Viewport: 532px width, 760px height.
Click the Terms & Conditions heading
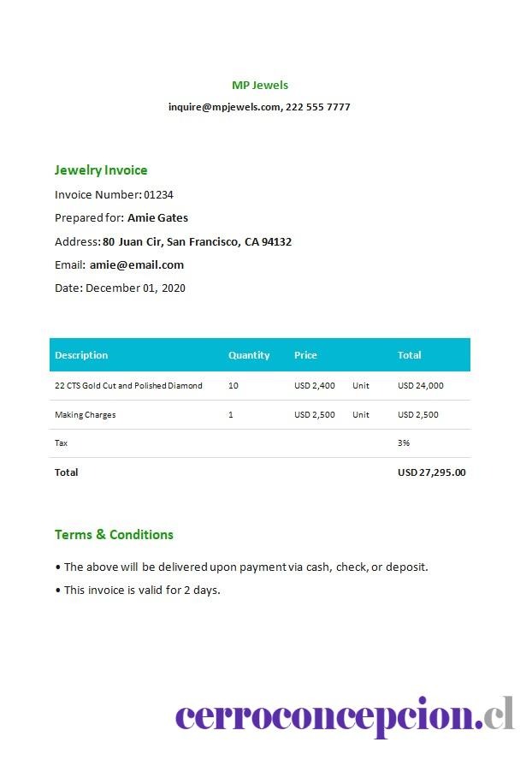[114, 535]
